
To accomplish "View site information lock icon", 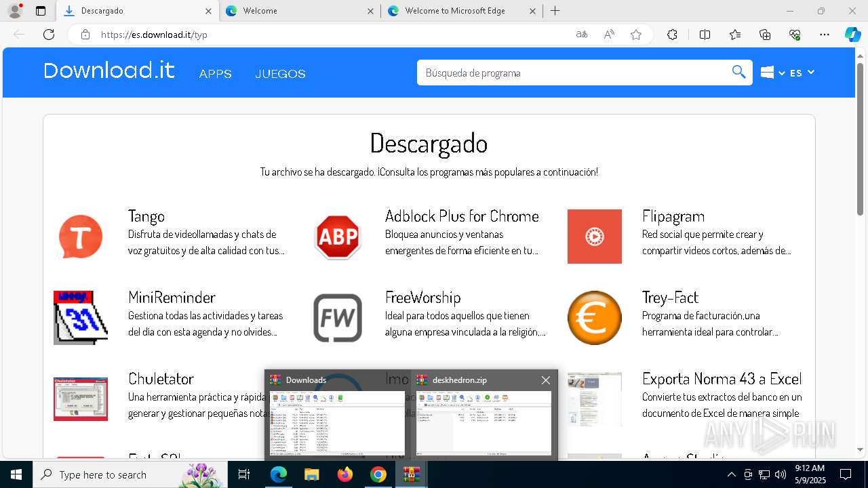I will (85, 35).
